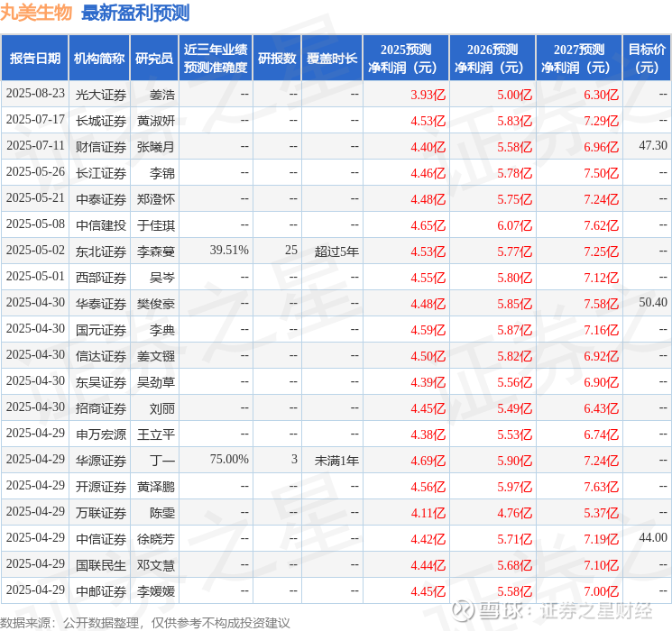
Task: Click the target price 47.30
Action: tap(653, 146)
